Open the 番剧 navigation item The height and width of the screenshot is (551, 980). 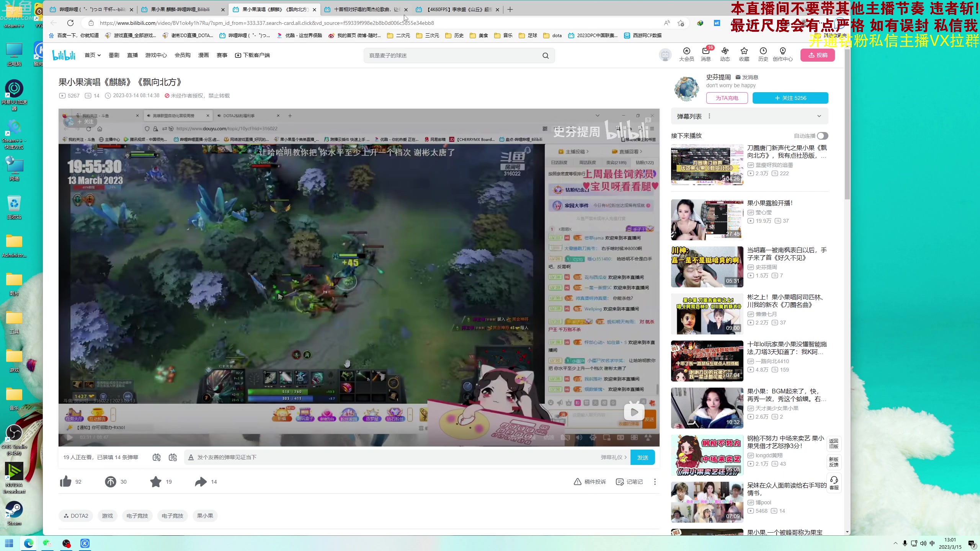point(114,55)
